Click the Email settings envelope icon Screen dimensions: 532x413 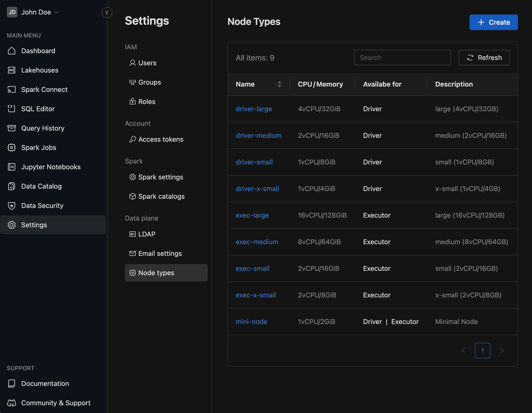pos(132,253)
